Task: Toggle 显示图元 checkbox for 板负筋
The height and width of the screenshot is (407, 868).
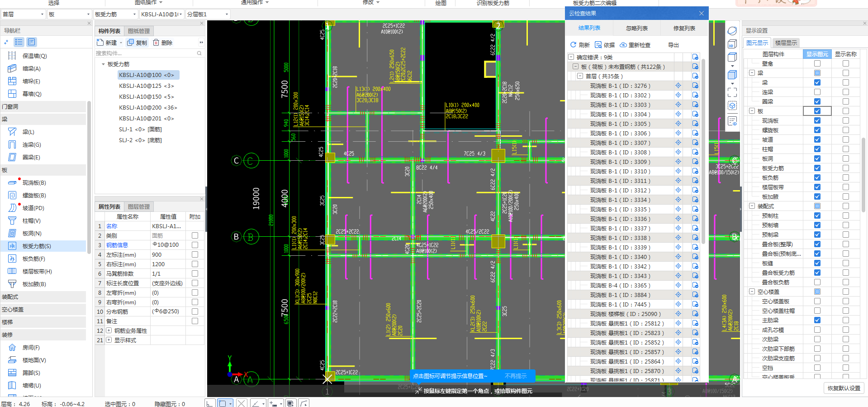Action: [817, 177]
